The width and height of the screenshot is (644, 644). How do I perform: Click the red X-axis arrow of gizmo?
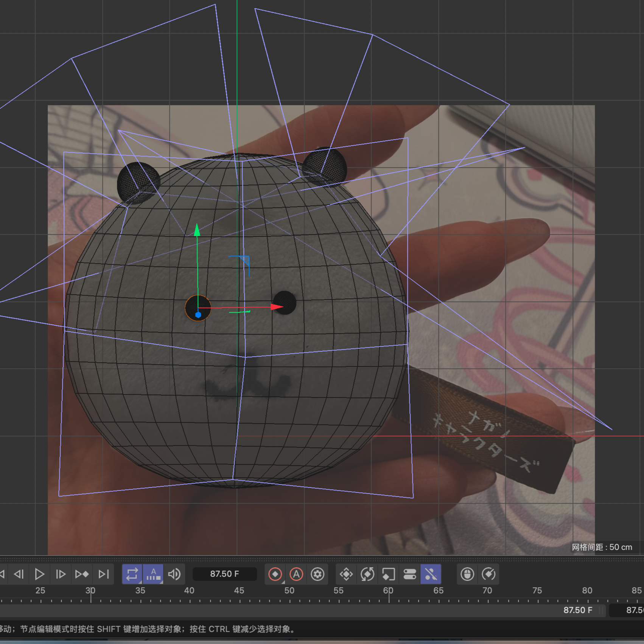coord(277,307)
